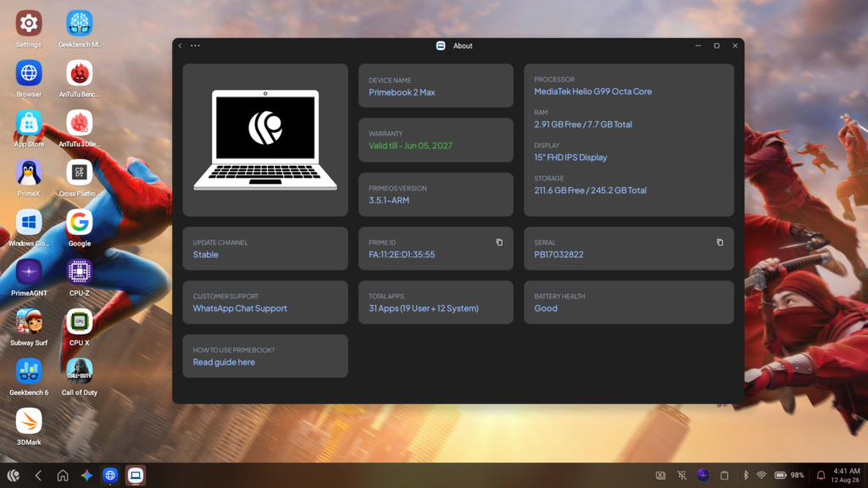Open Windows Cloud desktop icon
The height and width of the screenshot is (488, 868).
[x=29, y=223]
